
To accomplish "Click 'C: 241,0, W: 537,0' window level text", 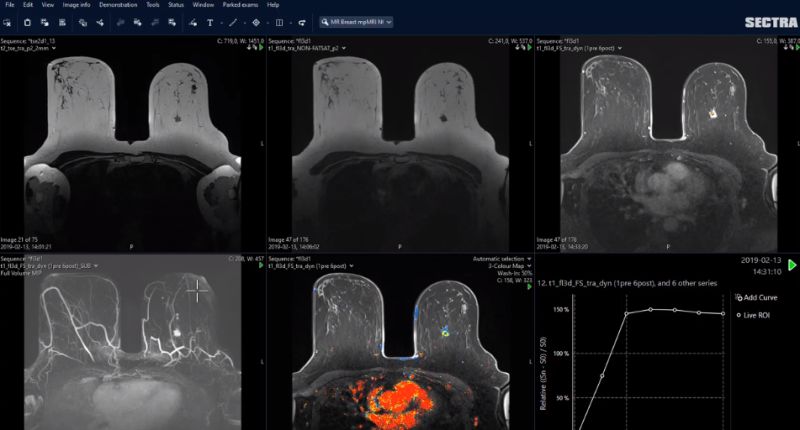I will (x=510, y=41).
